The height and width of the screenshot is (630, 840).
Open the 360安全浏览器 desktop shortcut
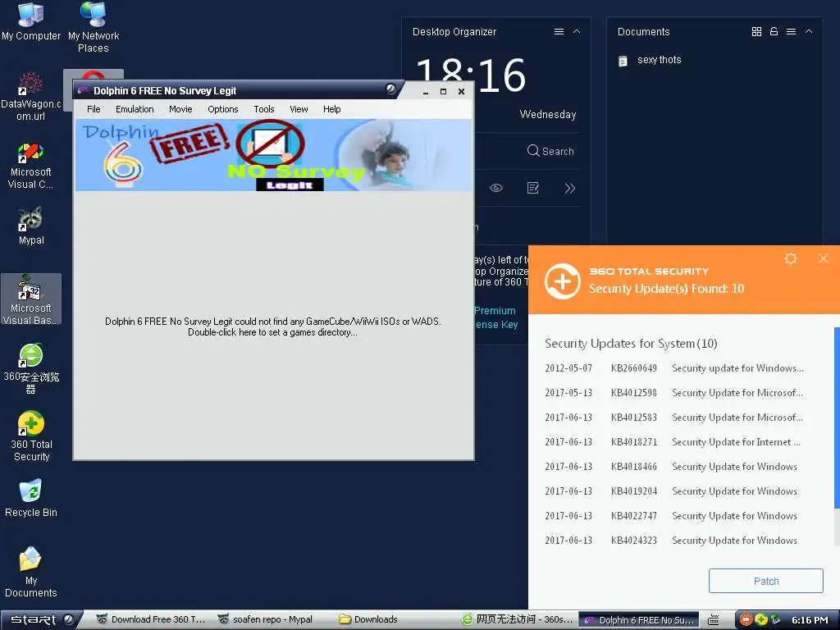(30, 368)
